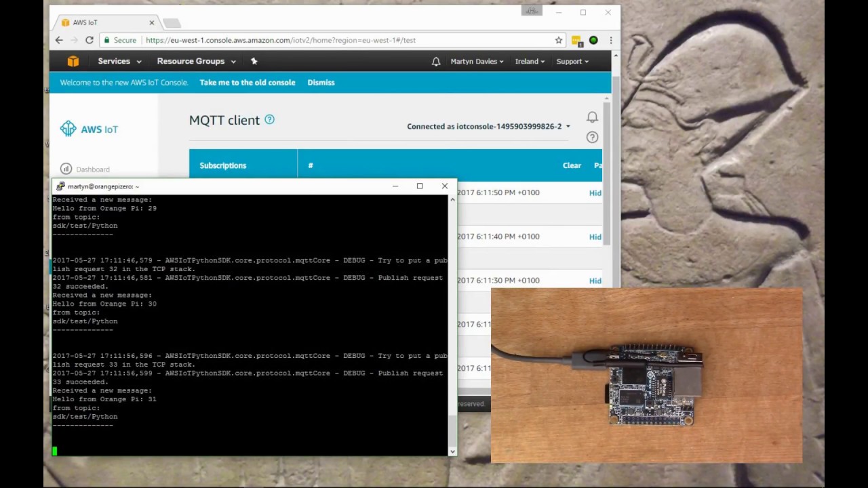Open a new Chrome tab
868x488 pixels.
171,23
